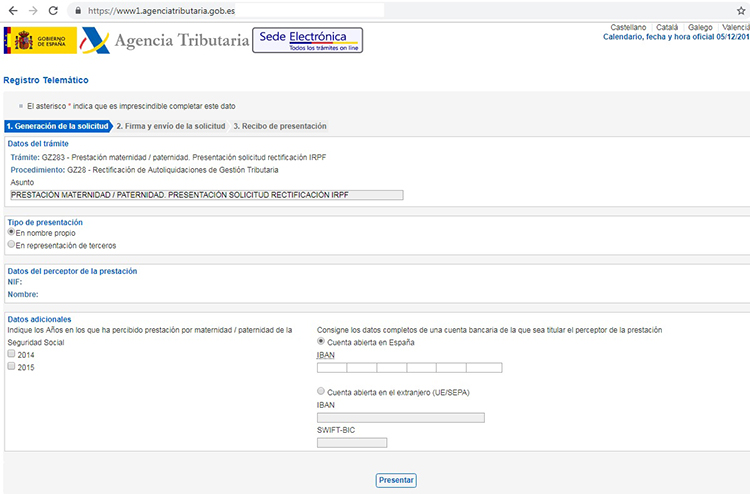The height and width of the screenshot is (494, 750).
Task: Click the first IBAN input box
Action: (331, 368)
